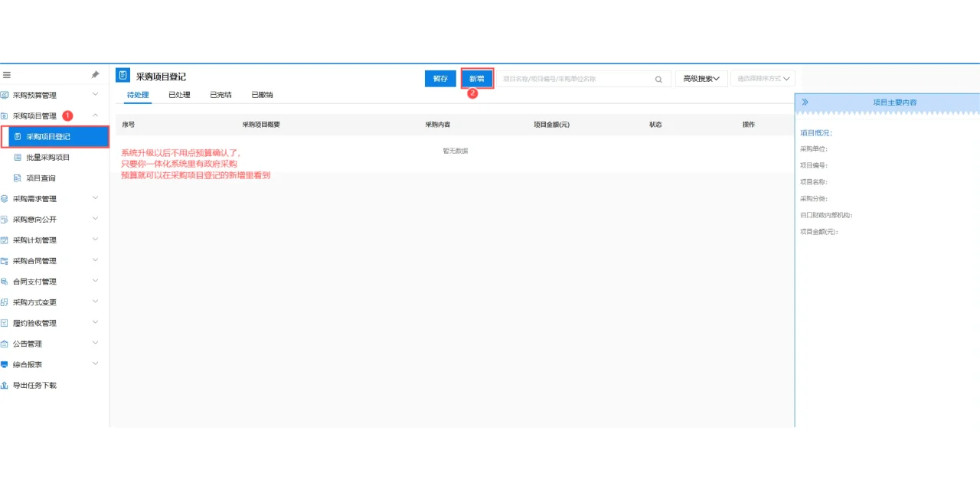Click the 采购内容 column header
Screen dimensions: 980x489
(438, 125)
